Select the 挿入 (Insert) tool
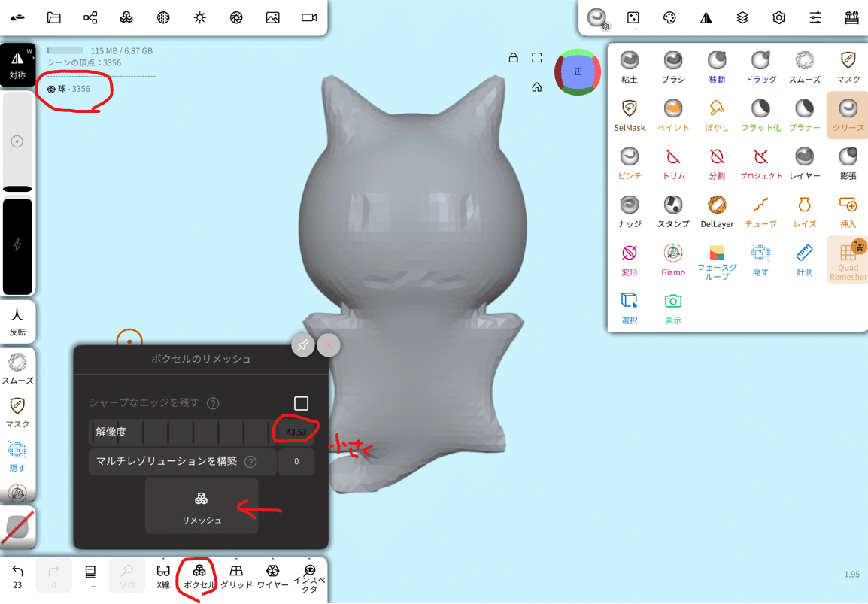Screen dimensions: 868x604 click(x=848, y=212)
